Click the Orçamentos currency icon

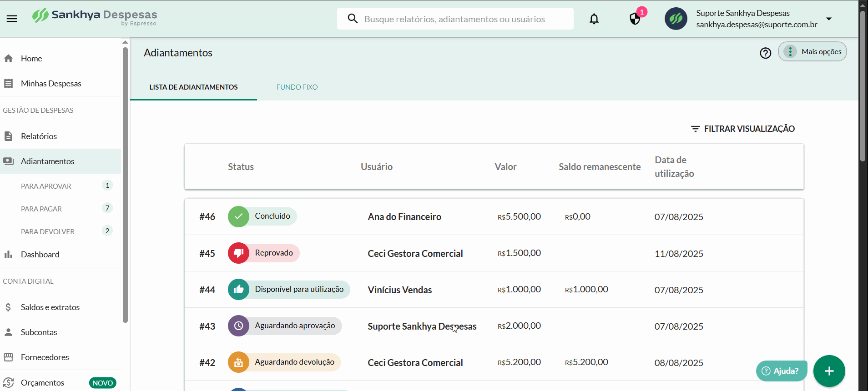point(8,383)
